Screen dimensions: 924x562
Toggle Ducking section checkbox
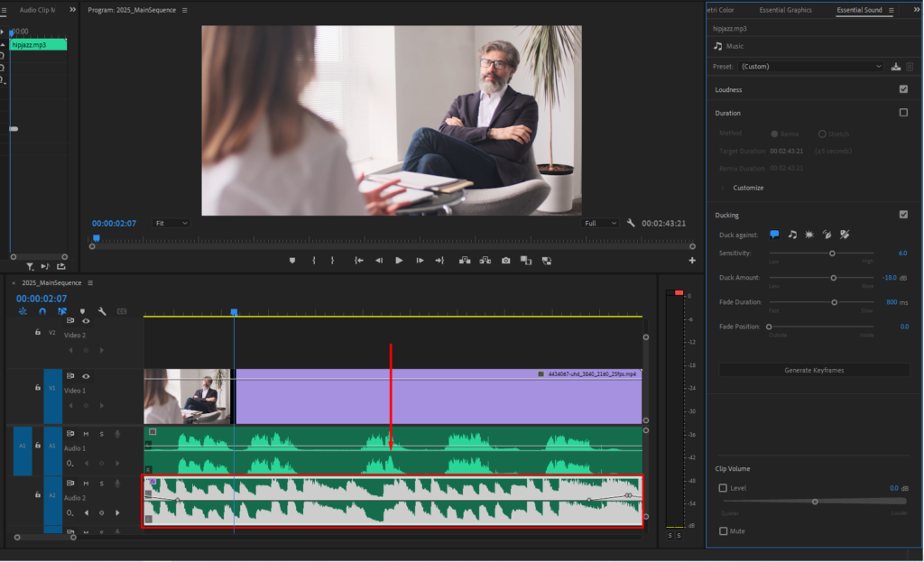[x=903, y=215]
